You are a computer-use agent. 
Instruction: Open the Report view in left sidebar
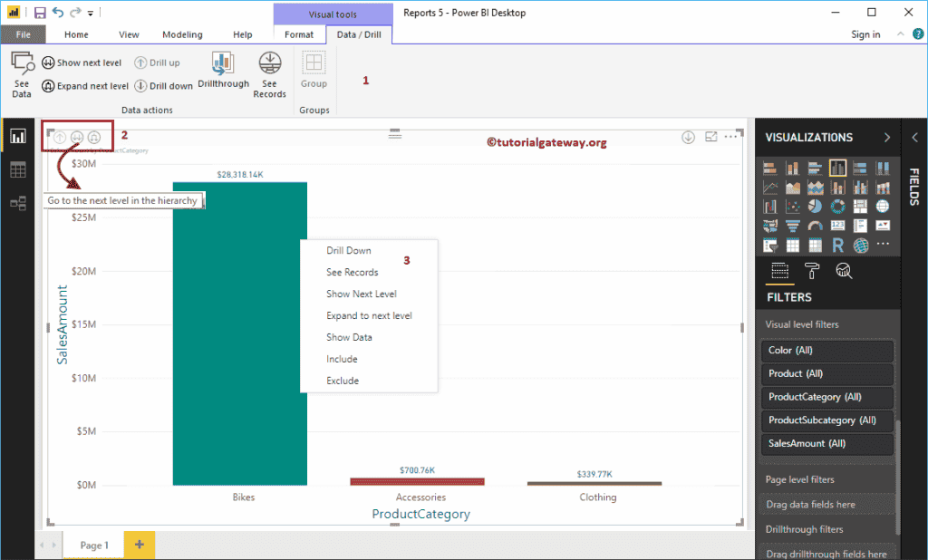(x=18, y=137)
